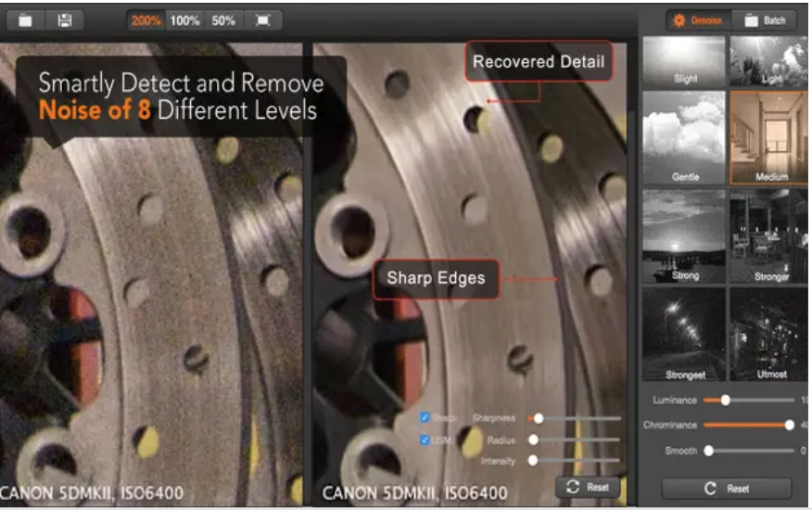812x510 pixels.
Task: Set zoom level to 50%
Action: [x=223, y=20]
